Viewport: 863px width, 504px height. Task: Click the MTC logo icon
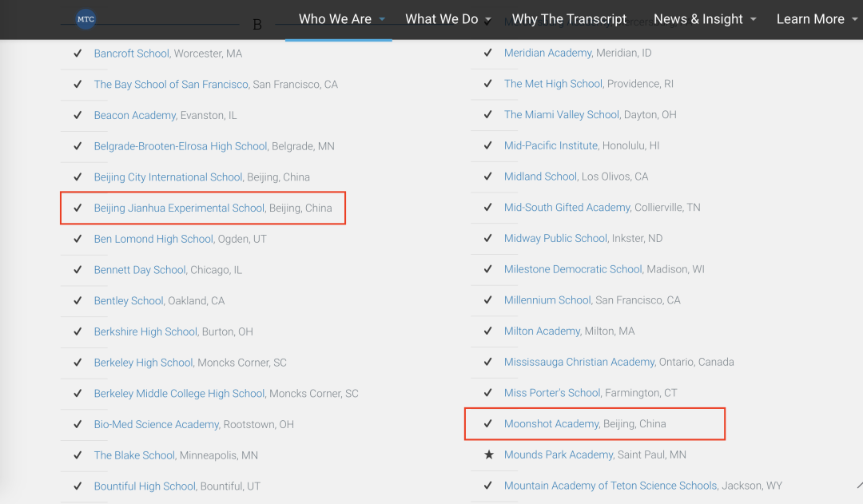pyautogui.click(x=86, y=19)
